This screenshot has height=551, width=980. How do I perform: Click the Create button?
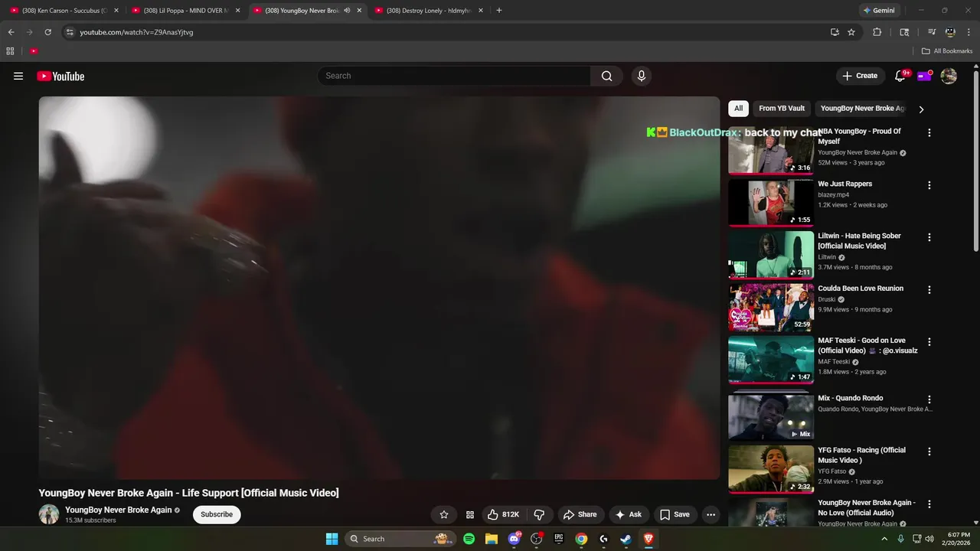[x=860, y=76]
